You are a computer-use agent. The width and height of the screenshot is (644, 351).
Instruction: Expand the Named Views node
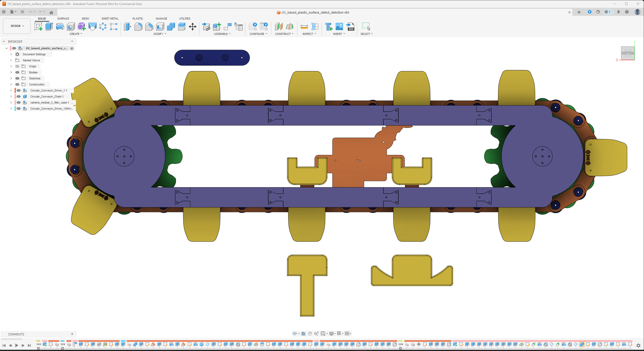point(11,60)
